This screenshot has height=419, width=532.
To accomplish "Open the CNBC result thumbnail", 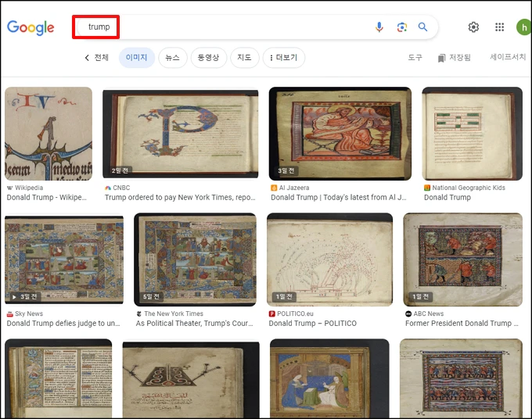I will [x=181, y=134].
